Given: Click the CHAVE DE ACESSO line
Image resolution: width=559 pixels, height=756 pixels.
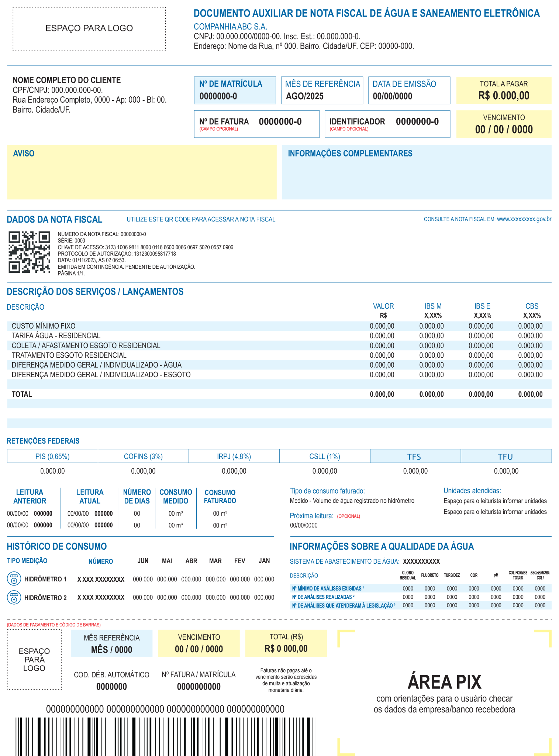Looking at the screenshot, I should pos(145,247).
